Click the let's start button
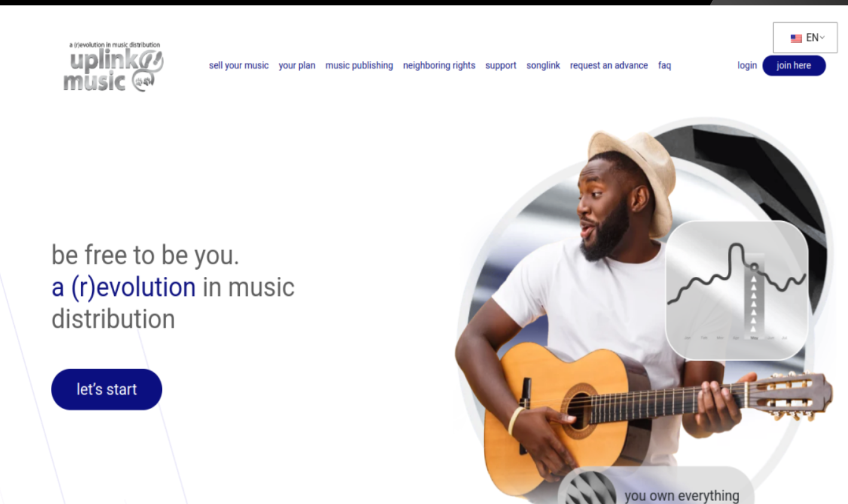Image resolution: width=848 pixels, height=504 pixels. (x=106, y=389)
